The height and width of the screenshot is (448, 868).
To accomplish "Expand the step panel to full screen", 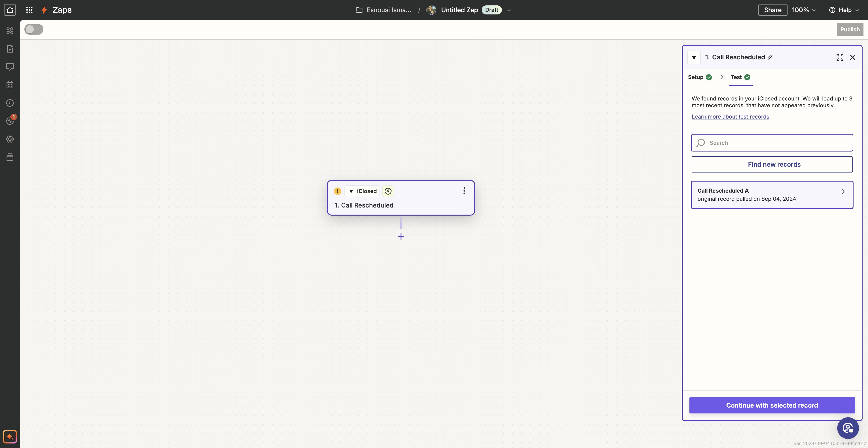I will point(840,57).
